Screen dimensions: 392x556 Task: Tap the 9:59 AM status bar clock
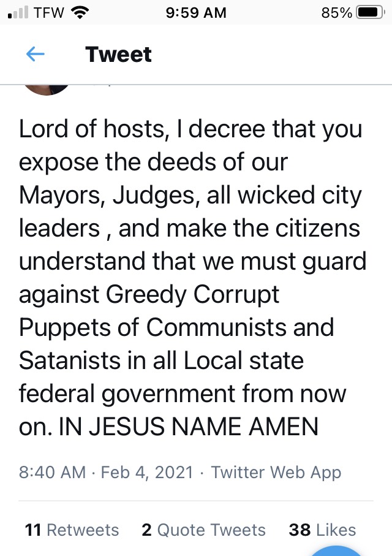tap(196, 12)
